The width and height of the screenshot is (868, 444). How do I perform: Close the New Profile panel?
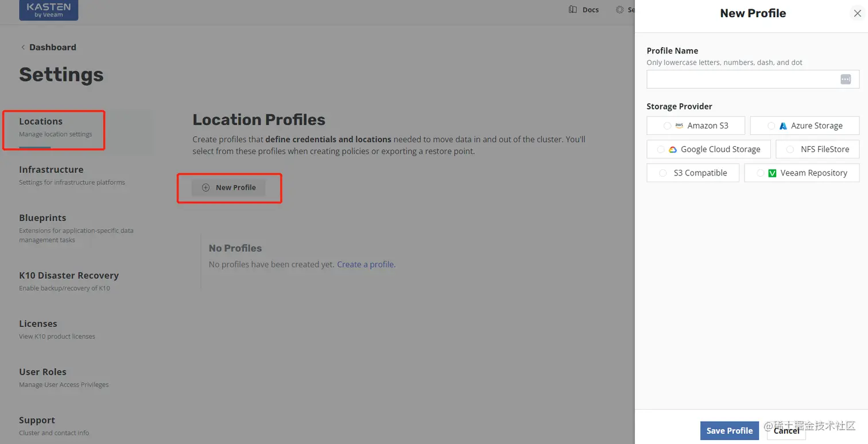(x=857, y=13)
